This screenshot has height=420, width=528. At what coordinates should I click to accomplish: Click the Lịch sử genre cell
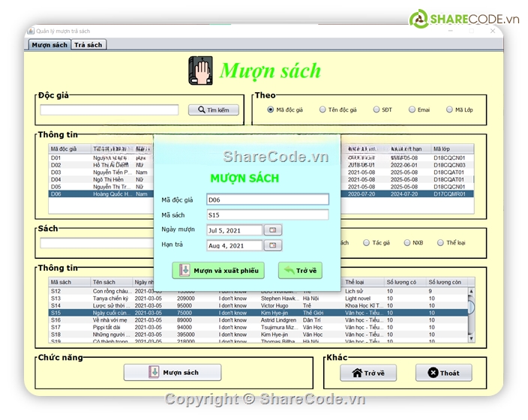click(364, 291)
